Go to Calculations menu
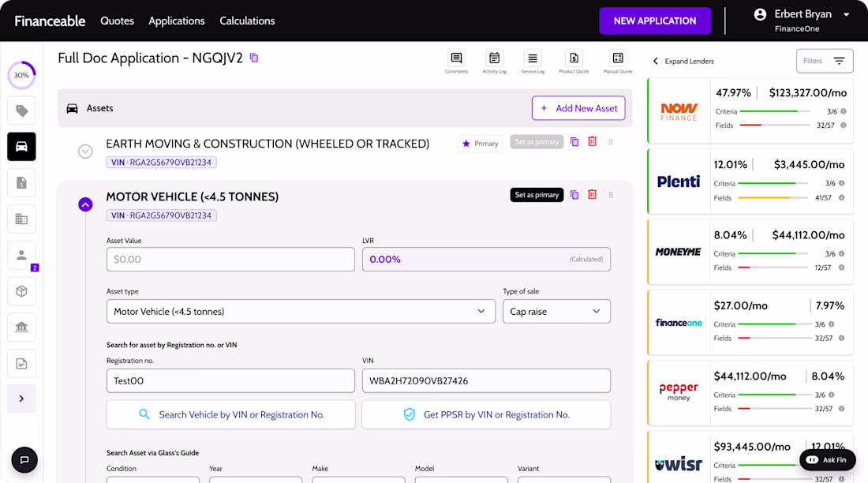868x483 pixels. [x=247, y=21]
